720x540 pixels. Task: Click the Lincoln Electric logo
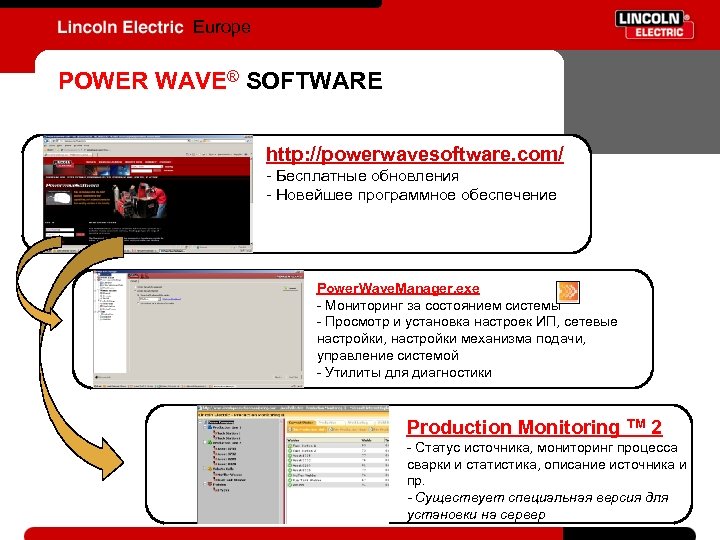click(654, 25)
